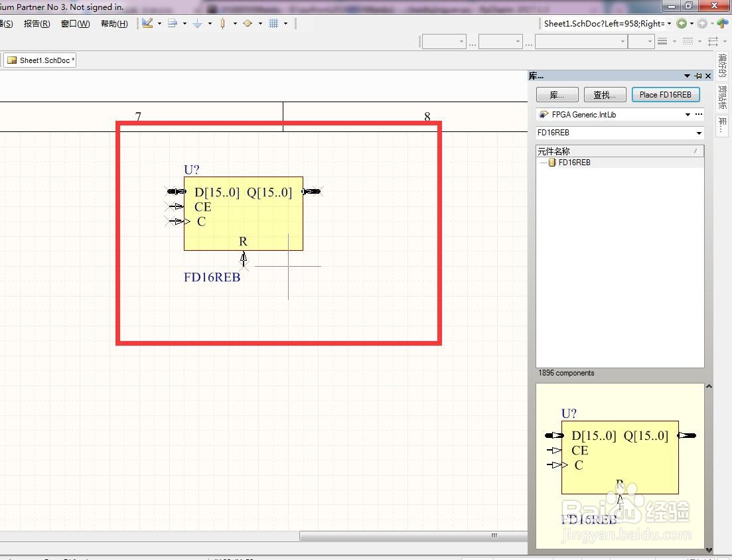Screen dimensions: 732x560
Task: Click the Q[15..0] pin label
Action: pyautogui.click(x=269, y=192)
